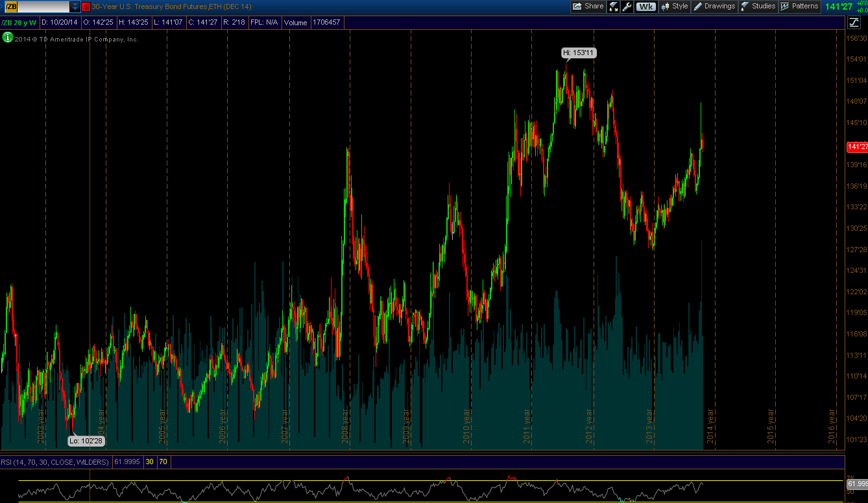Expand the symbol selector dropdown arrow
The height and width of the screenshot is (503, 868).
tap(75, 6)
